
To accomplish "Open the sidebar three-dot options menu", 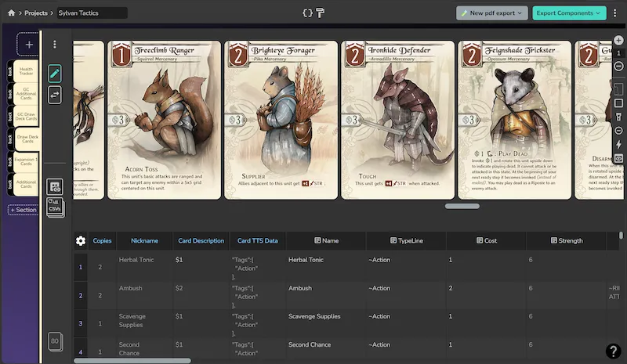I will 55,45.
